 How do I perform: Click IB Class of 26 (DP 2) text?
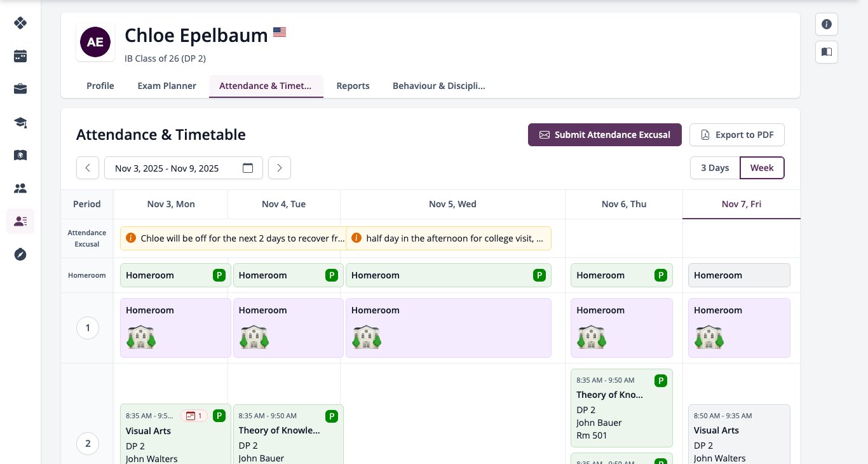coord(165,58)
